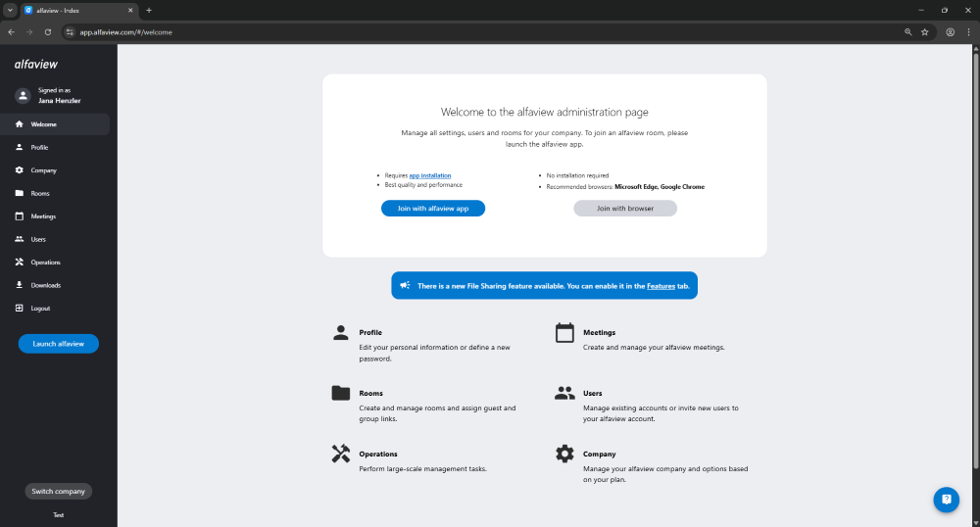The width and height of the screenshot is (980, 527).
Task: Open Users in the sidebar menu
Action: click(x=38, y=239)
